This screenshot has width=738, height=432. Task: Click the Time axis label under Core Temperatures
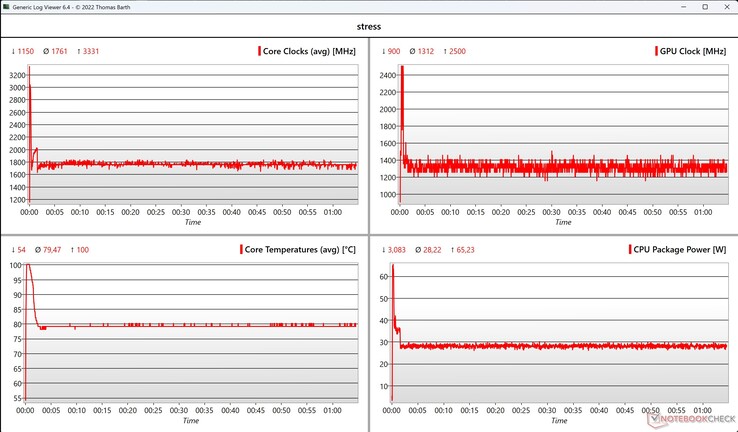point(191,420)
